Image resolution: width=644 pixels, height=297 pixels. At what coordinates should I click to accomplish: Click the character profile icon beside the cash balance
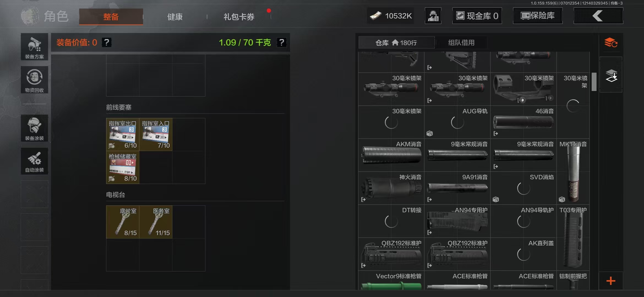(x=433, y=16)
